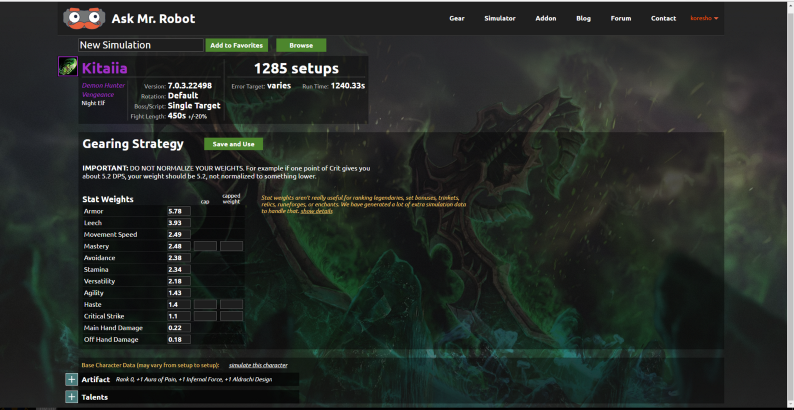Viewport: 794px width, 410px height.
Task: Click the Fight Length 450s value
Action: point(177,116)
